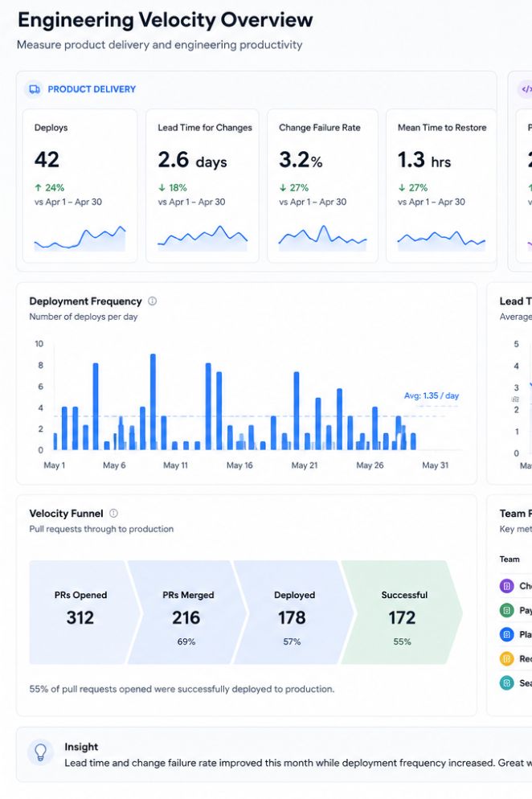532x799 pixels.
Task: Click '55% of pull requests opened' summary text
Action: point(182,689)
